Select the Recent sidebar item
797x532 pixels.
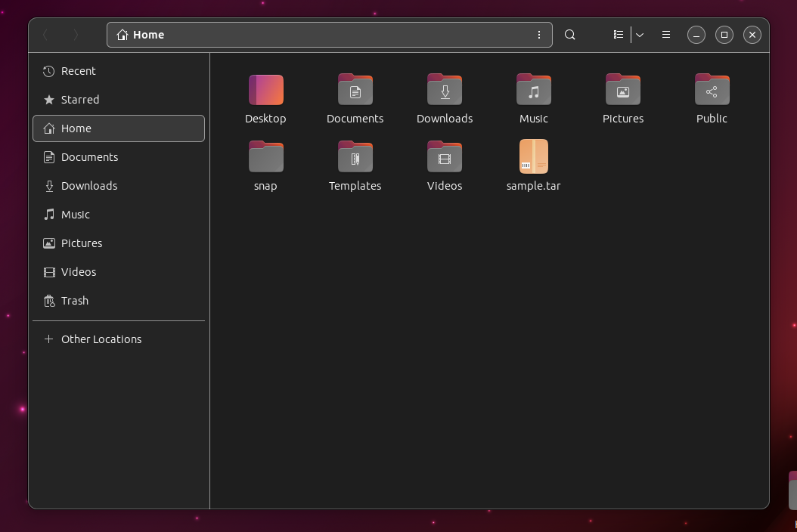click(x=78, y=70)
